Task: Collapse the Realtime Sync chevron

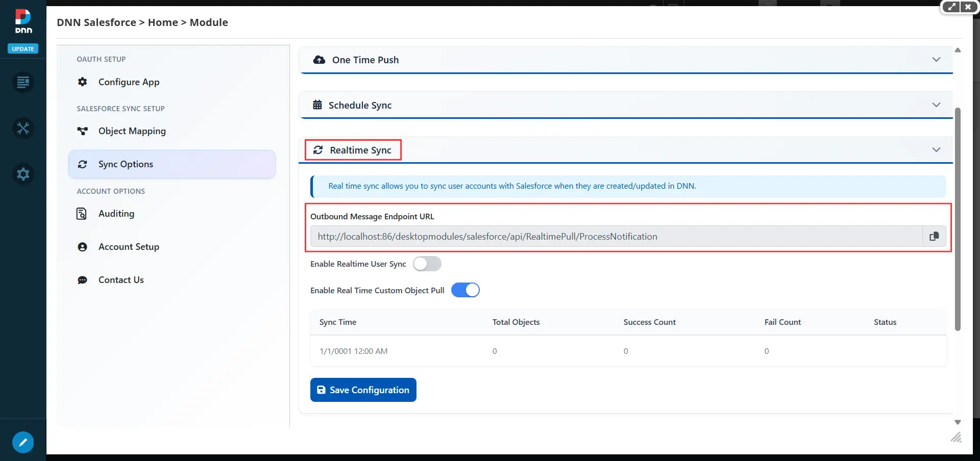Action: [936, 149]
